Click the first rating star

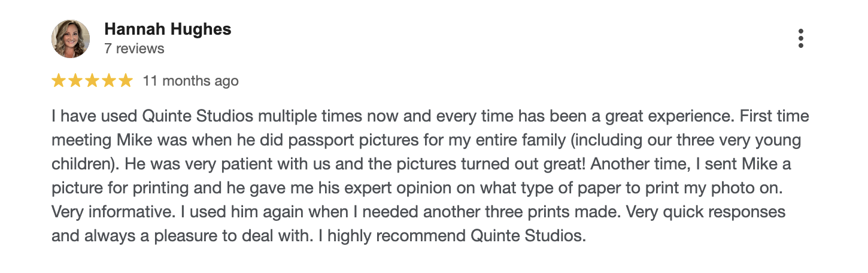tap(59, 81)
